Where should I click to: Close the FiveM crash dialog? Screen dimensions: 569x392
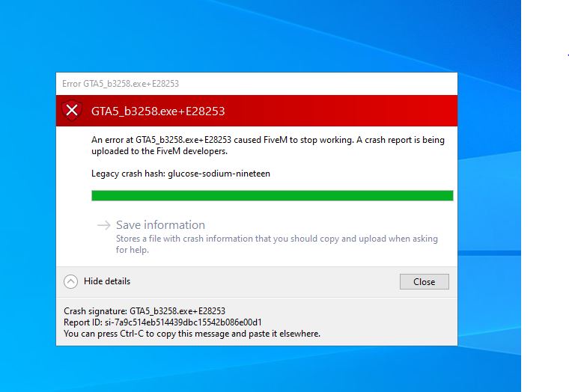[x=425, y=282]
